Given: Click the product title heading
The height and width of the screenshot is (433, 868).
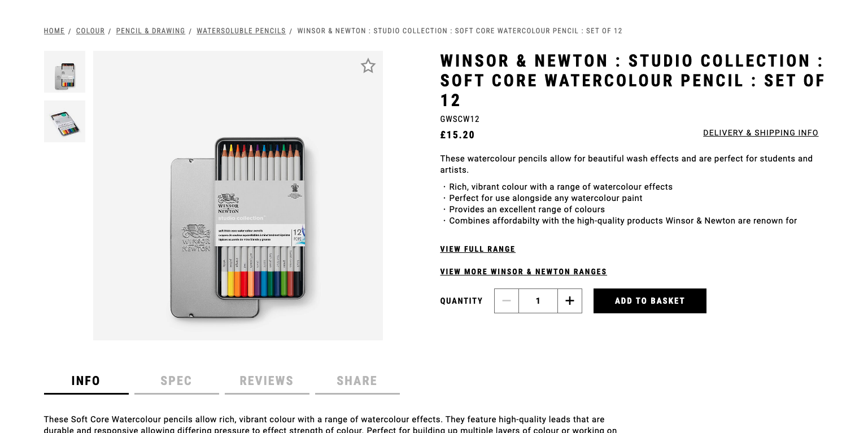Looking at the screenshot, I should coord(632,80).
